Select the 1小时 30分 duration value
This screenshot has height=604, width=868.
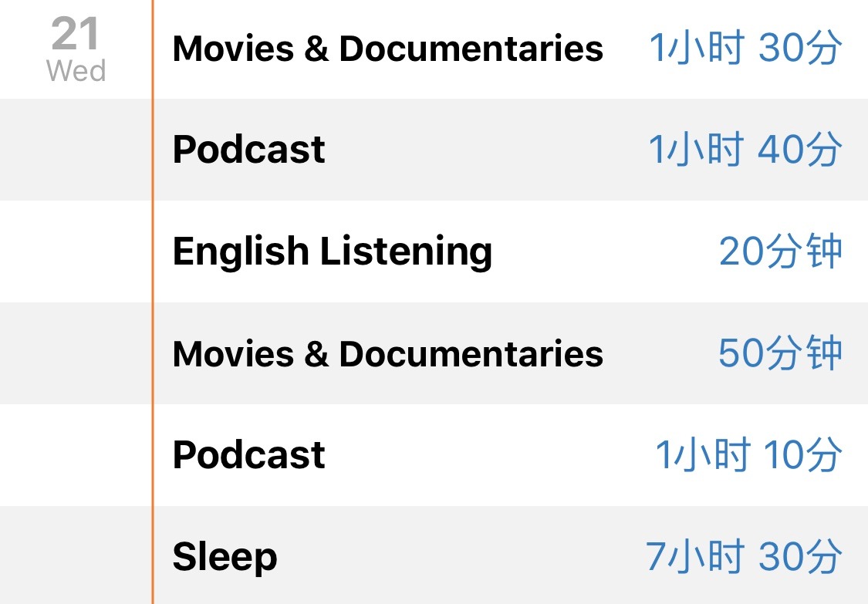pos(745,48)
